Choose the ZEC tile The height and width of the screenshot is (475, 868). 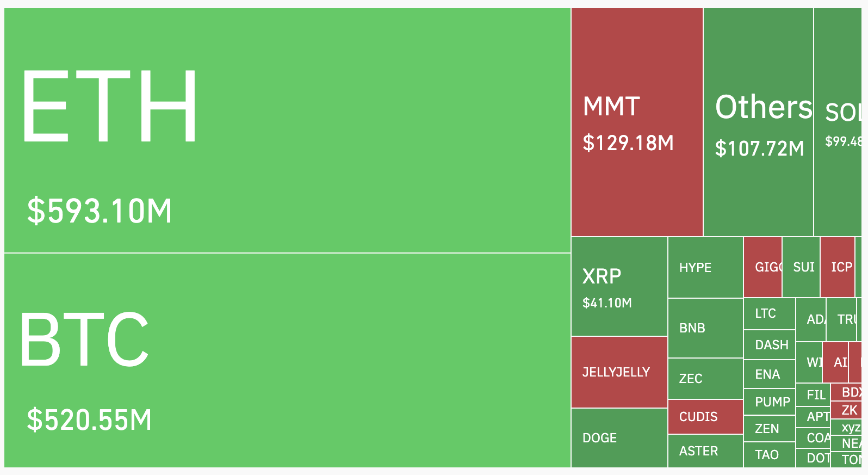coord(705,379)
